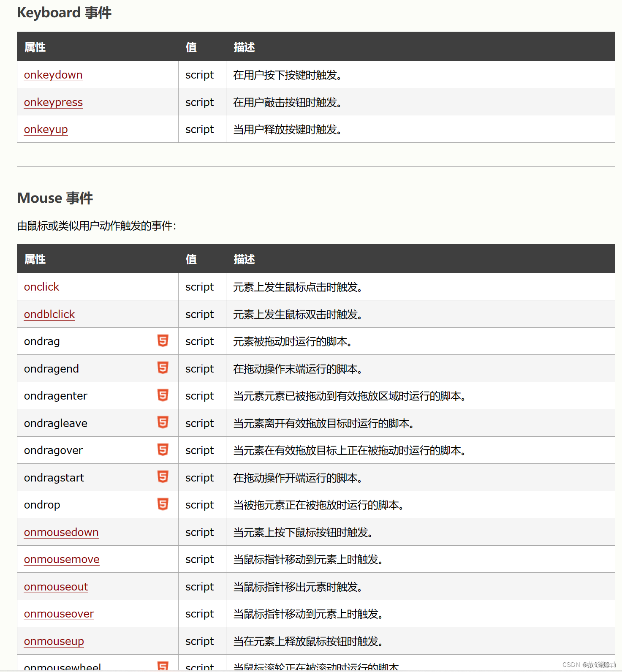This screenshot has width=622, height=672.
Task: Click the Keyboard 事件 heading
Action: click(64, 13)
